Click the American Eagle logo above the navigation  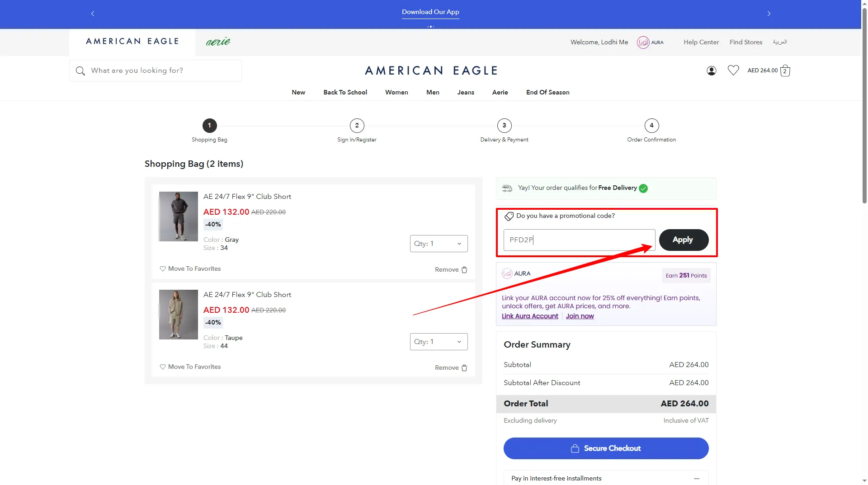click(x=431, y=70)
